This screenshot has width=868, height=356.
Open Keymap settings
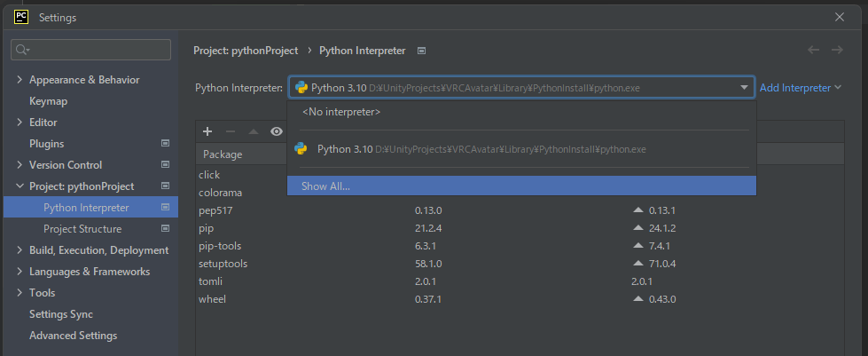[x=48, y=101]
